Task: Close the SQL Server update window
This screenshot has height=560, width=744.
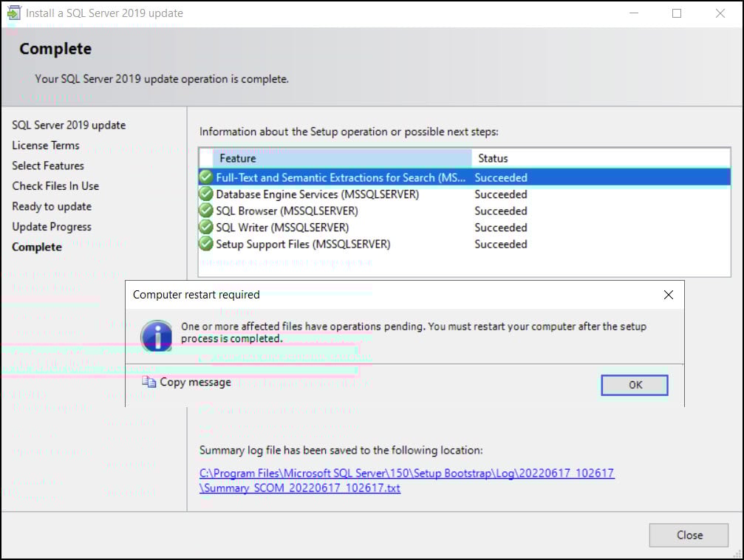Action: tap(720, 13)
